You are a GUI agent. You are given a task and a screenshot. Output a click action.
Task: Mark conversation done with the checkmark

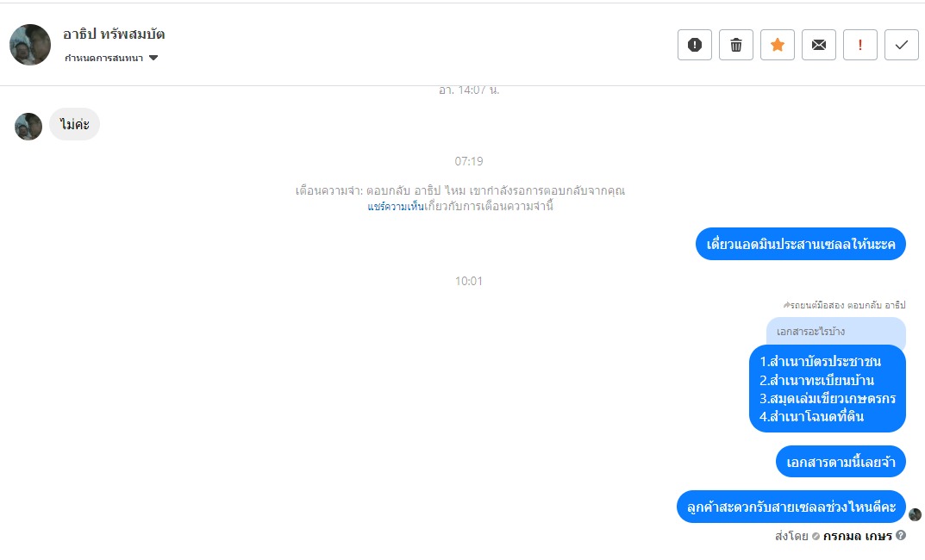[901, 45]
